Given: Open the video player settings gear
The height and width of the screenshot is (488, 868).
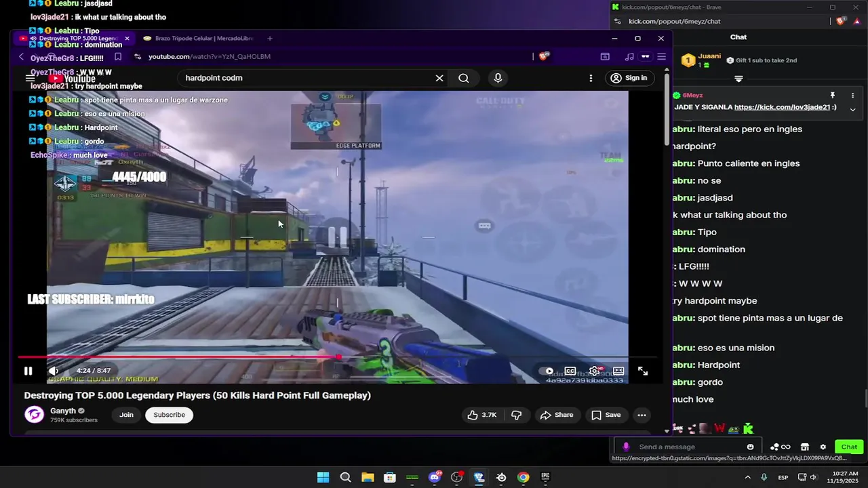Looking at the screenshot, I should pyautogui.click(x=594, y=371).
